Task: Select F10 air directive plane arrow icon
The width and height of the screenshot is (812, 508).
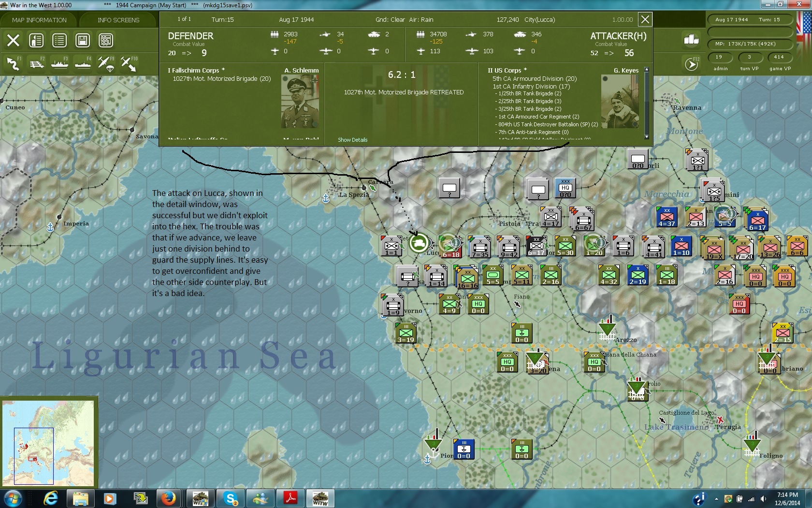Action: pos(129,63)
